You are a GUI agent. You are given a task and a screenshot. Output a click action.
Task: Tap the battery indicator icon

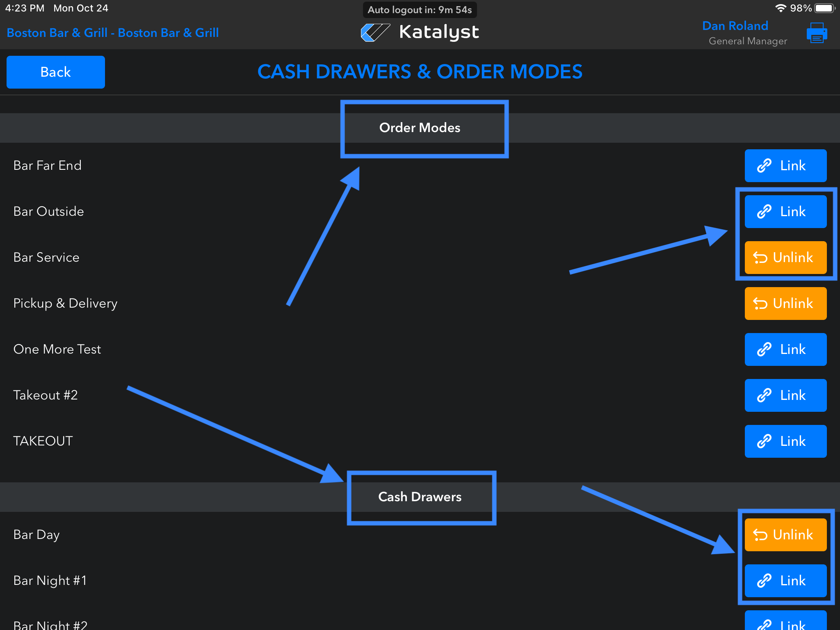[x=824, y=8]
